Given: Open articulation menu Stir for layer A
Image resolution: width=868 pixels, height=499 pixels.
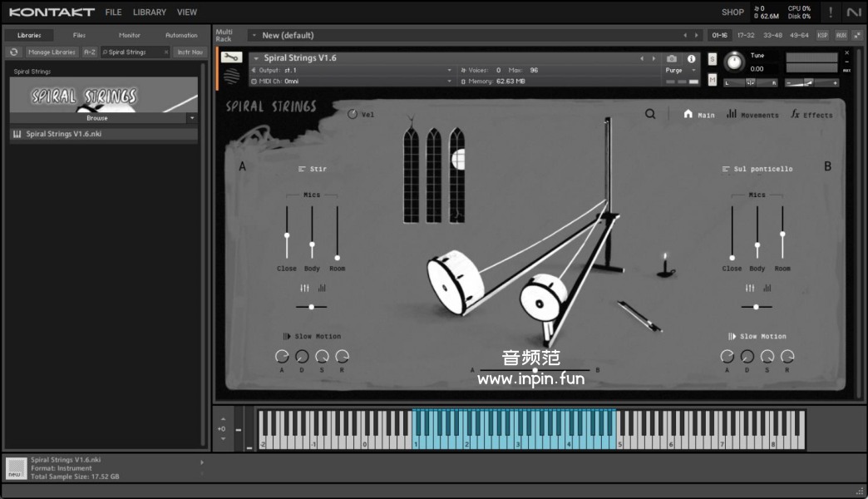Looking at the screenshot, I should point(313,168).
